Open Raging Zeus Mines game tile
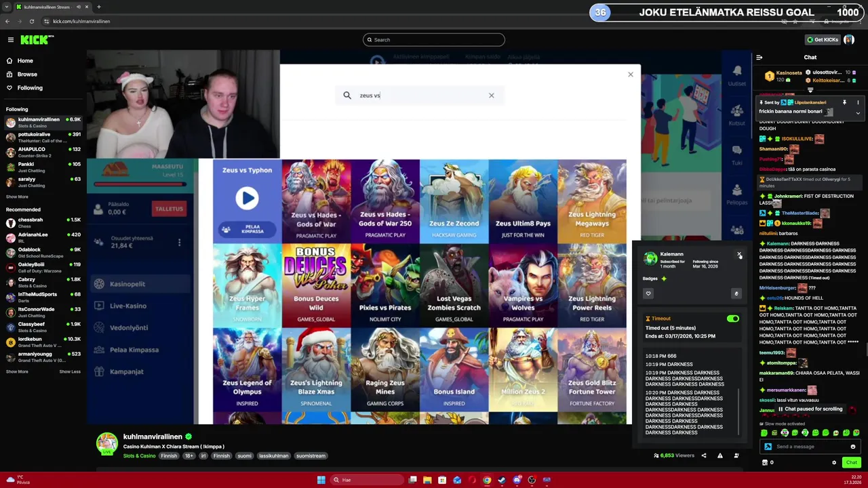This screenshot has height=488, width=868. [385, 370]
